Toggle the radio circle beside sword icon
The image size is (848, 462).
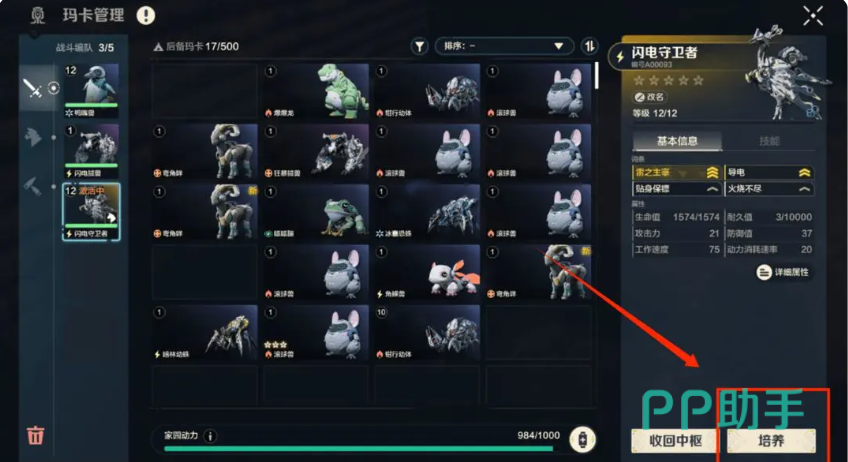(x=54, y=88)
